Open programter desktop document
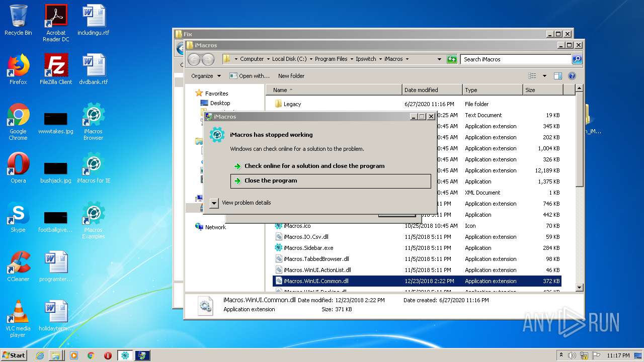The height and width of the screenshot is (362, 644). point(56,266)
